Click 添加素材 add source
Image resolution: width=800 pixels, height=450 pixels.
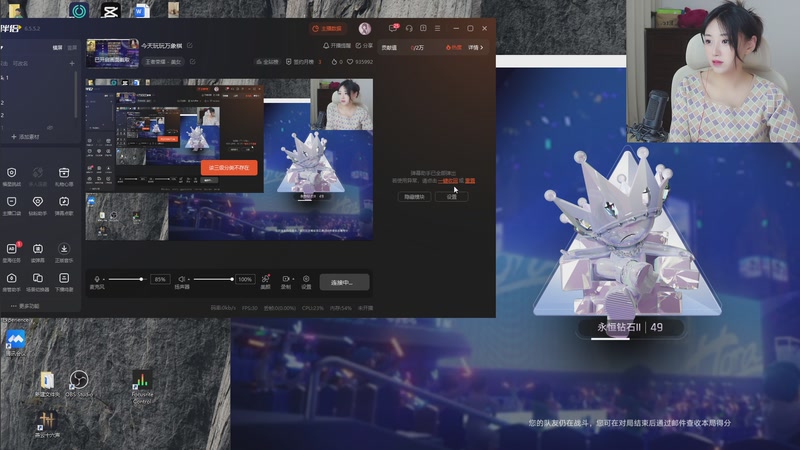pyautogui.click(x=26, y=137)
